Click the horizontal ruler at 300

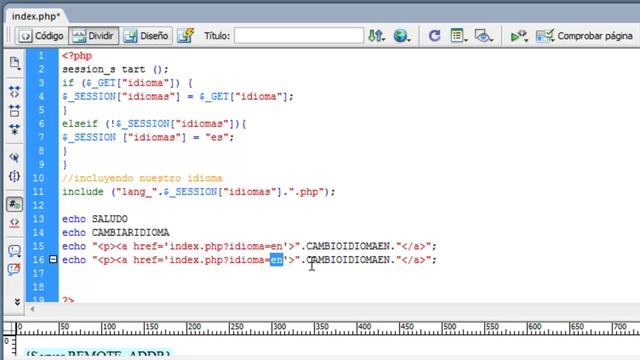point(279,328)
